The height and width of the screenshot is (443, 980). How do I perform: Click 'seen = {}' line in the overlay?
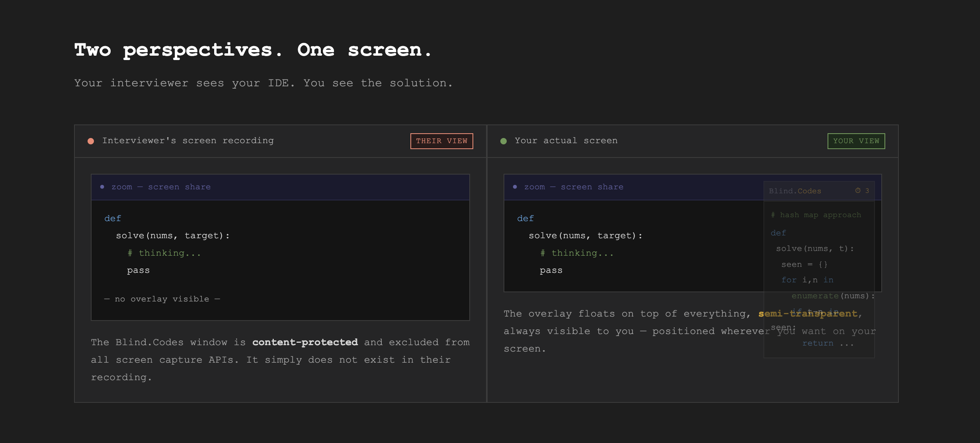(x=804, y=264)
